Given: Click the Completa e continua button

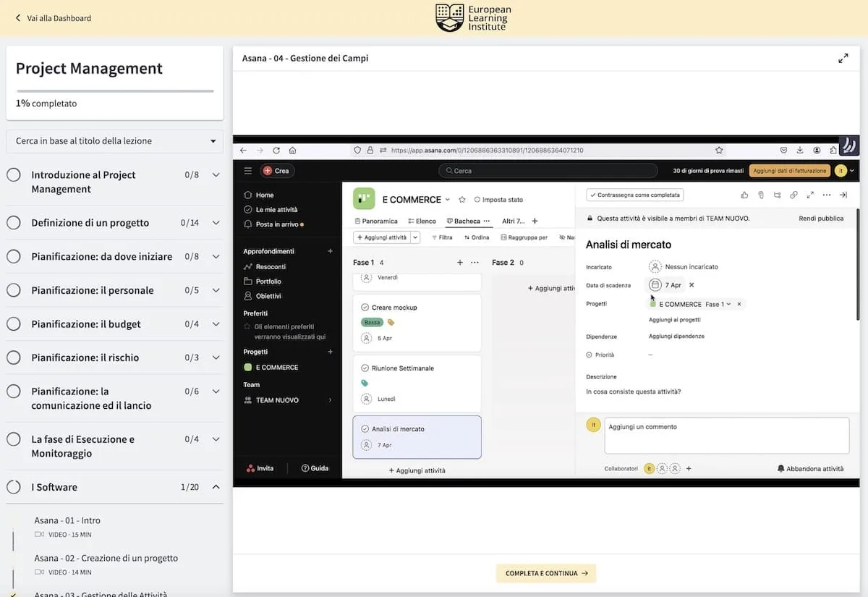Looking at the screenshot, I should point(546,573).
